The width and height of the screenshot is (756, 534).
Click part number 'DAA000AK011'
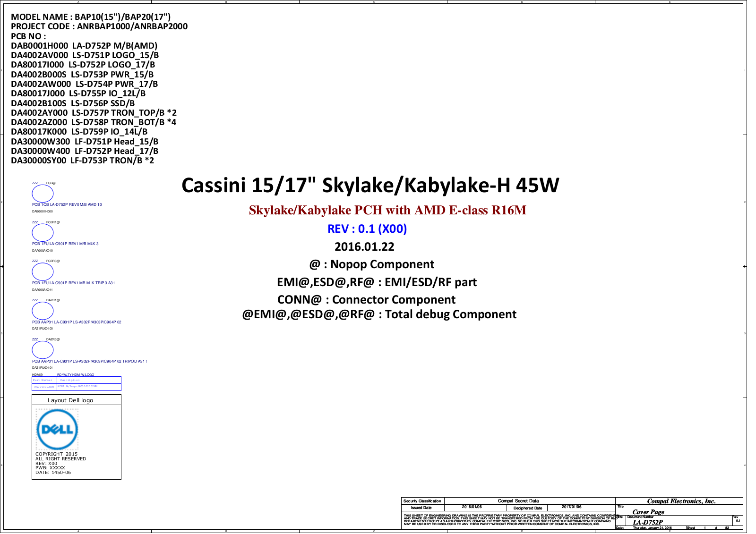(43, 290)
